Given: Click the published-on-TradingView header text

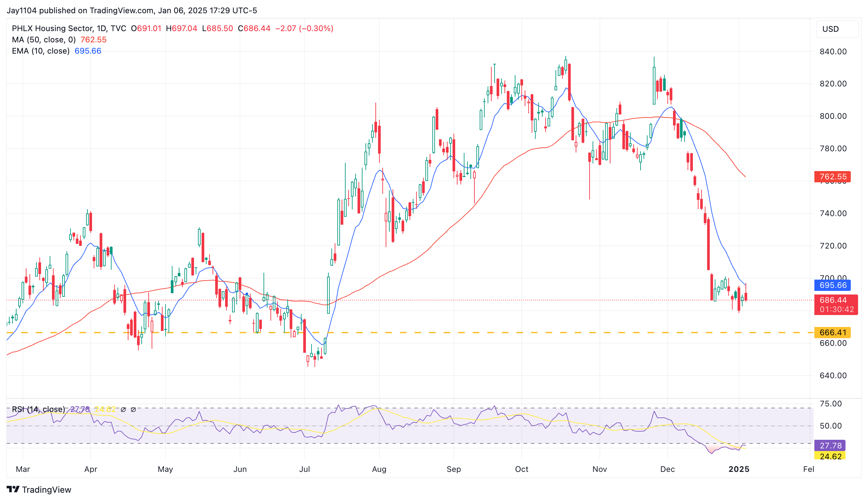Looking at the screenshot, I should pos(132,11).
